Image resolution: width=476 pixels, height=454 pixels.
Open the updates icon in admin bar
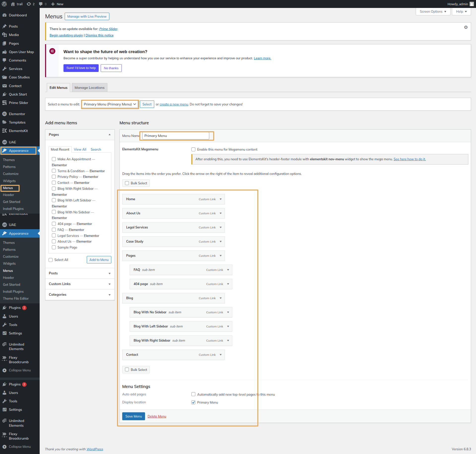coord(29,4)
